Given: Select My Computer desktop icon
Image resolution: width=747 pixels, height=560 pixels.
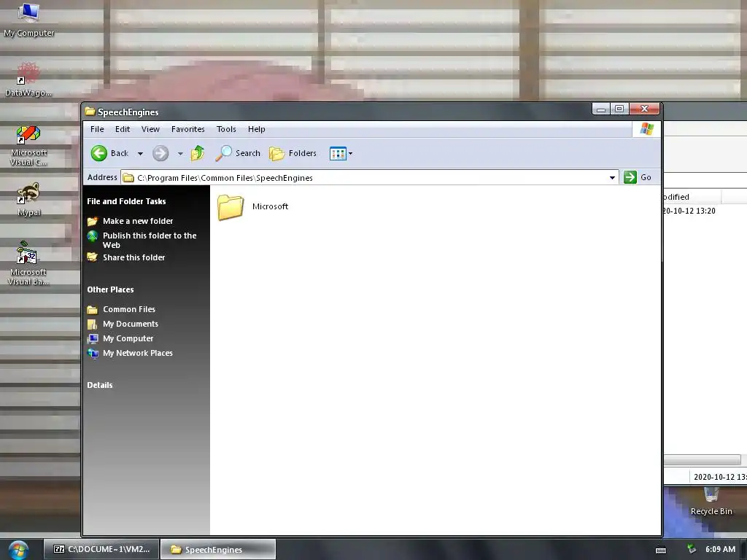Looking at the screenshot, I should pos(28,20).
